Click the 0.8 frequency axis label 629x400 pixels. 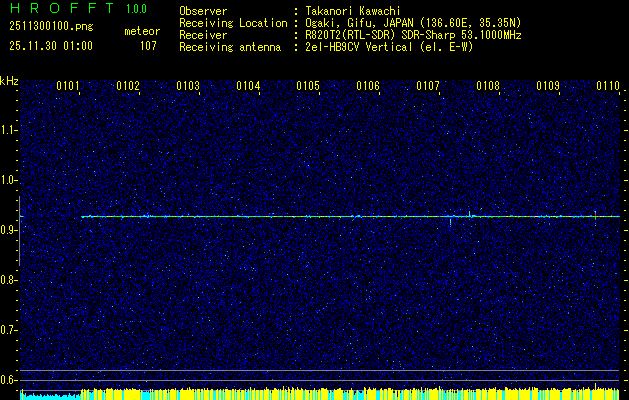coord(9,280)
